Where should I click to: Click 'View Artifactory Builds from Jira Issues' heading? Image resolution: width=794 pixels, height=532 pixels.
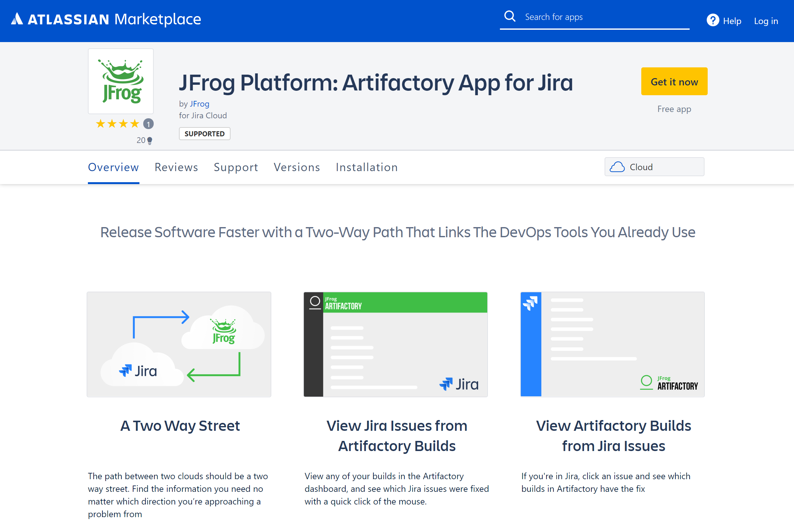click(613, 436)
